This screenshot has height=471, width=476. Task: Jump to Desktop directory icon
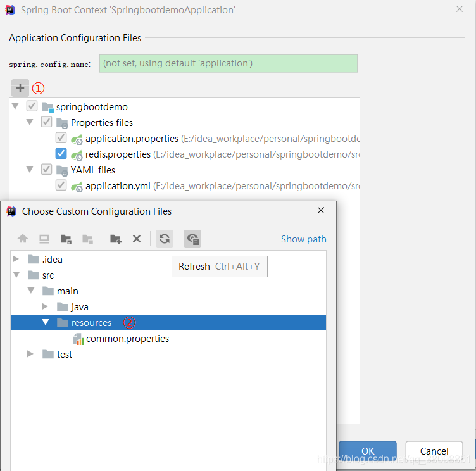(x=44, y=239)
